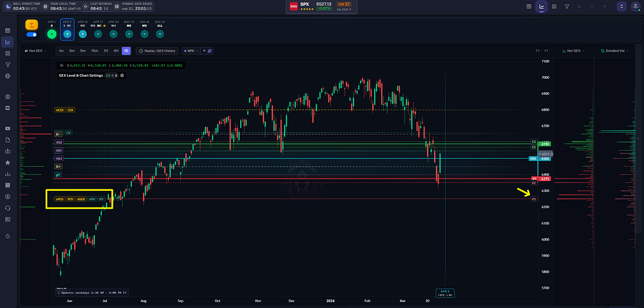
Task: Enable MAY 15 M2 expiration circle
Action: tap(129, 35)
